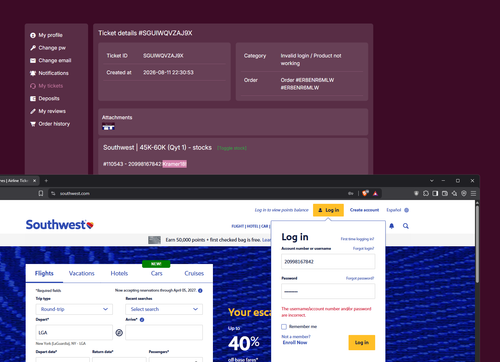Open the Select search dropdown
The height and width of the screenshot is (362, 500).
tap(164, 309)
